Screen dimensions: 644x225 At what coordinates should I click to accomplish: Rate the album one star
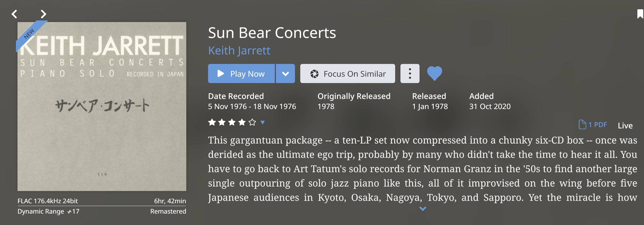212,122
